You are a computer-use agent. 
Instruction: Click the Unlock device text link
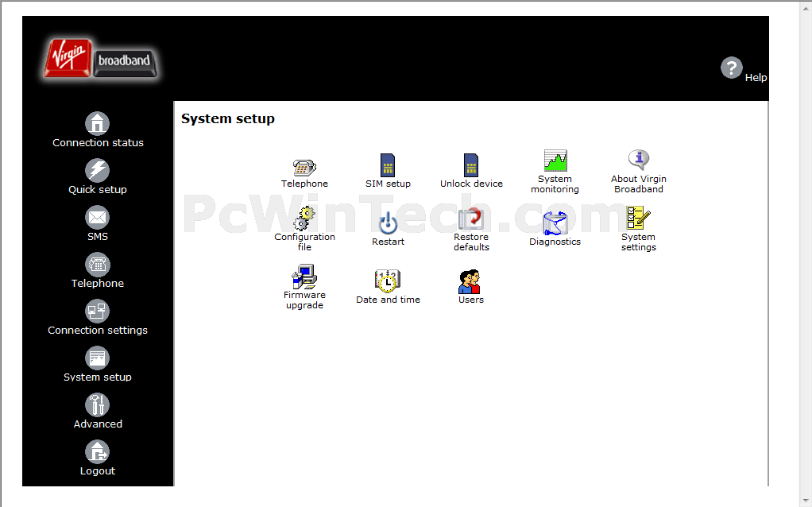coord(471,184)
